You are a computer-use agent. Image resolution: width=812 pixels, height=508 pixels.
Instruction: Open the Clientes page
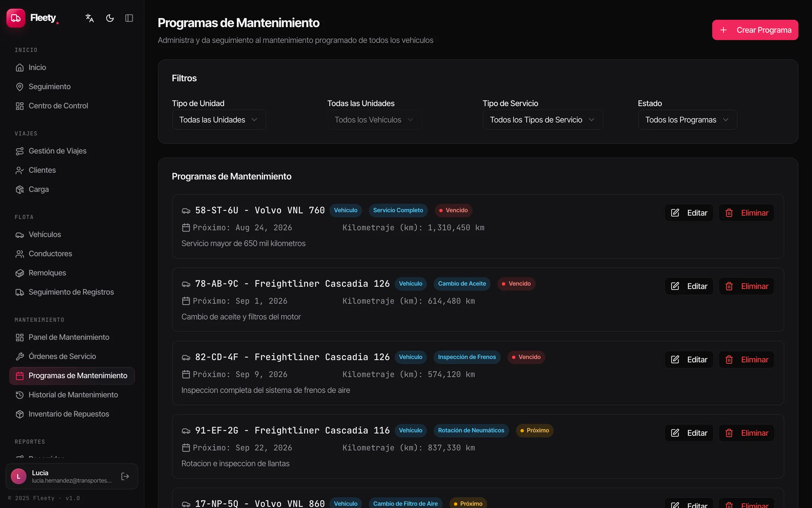[72, 170]
